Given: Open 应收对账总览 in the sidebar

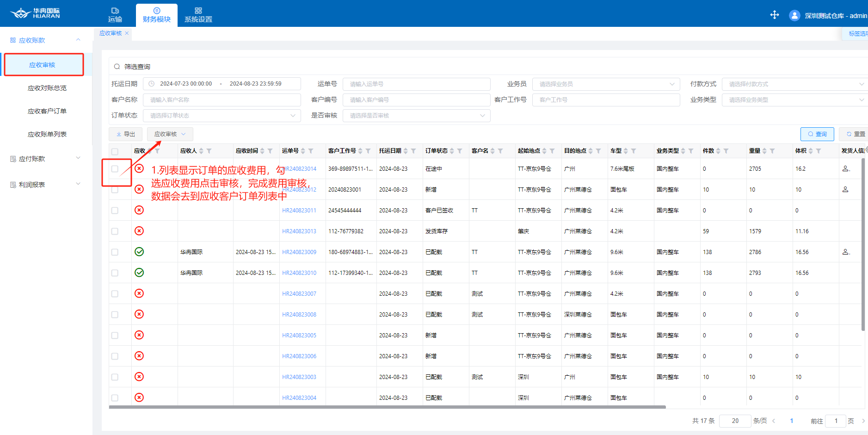Looking at the screenshot, I should [x=47, y=88].
